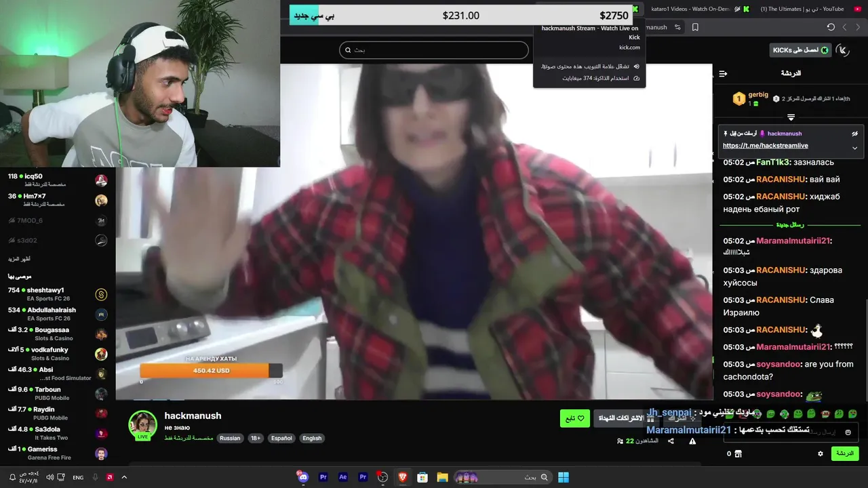Open hackmanush live avatar

coord(143,425)
